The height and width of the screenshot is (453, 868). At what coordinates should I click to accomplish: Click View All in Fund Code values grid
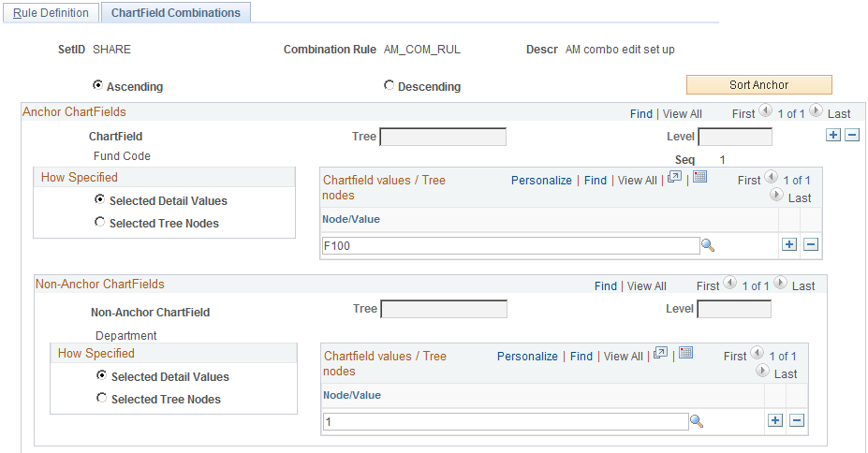point(637,181)
